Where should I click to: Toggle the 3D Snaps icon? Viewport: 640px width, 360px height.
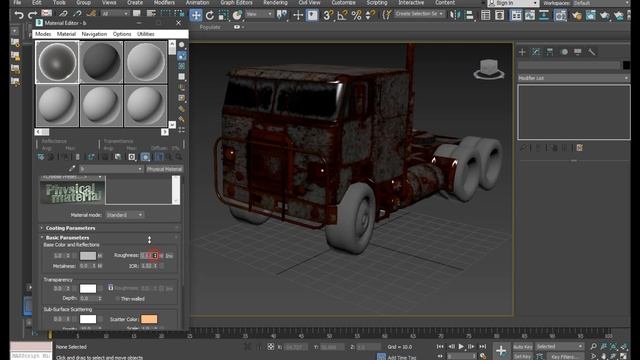(328, 15)
